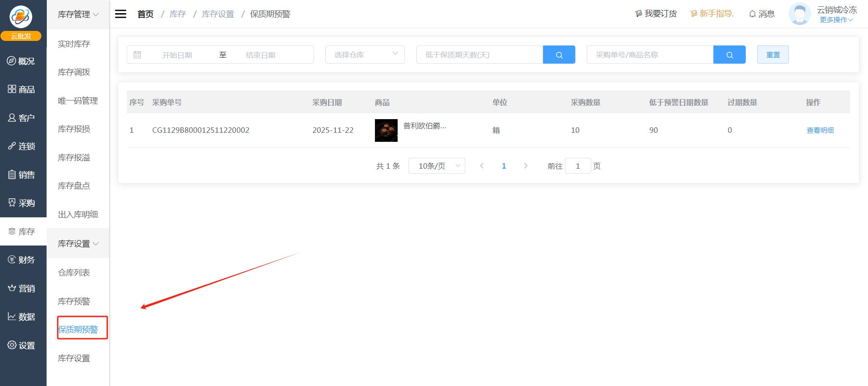Open the 销售 sales sidebar item
Screen dimensions: 868x386
coord(21,175)
